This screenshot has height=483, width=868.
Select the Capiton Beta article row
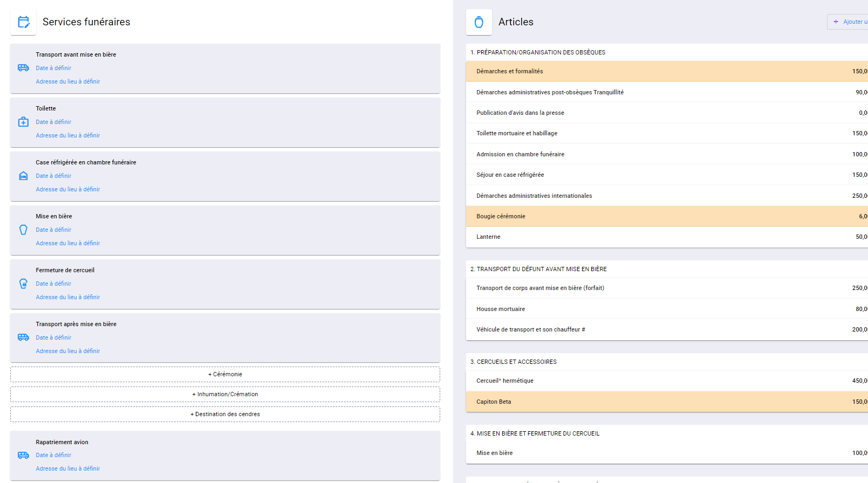tap(667, 402)
